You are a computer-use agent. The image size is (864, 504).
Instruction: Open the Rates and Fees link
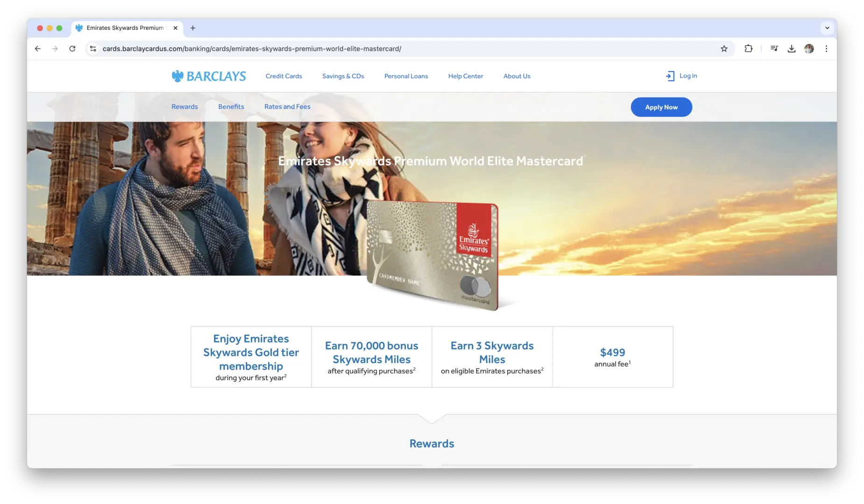point(287,106)
